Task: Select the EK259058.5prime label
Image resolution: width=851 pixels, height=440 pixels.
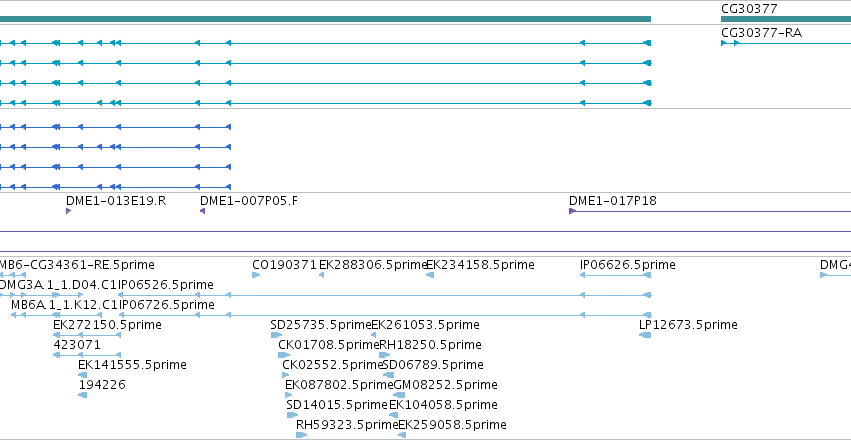Action: 453,424
